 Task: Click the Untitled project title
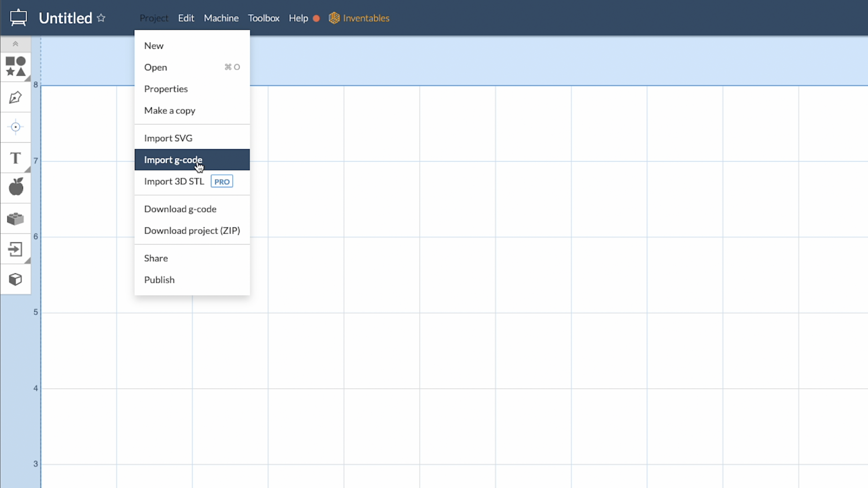(x=65, y=18)
